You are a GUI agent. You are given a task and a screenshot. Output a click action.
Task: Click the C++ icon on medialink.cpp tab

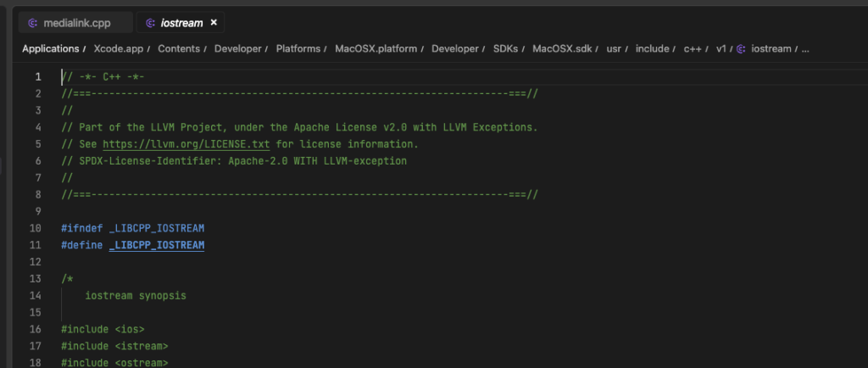(33, 23)
